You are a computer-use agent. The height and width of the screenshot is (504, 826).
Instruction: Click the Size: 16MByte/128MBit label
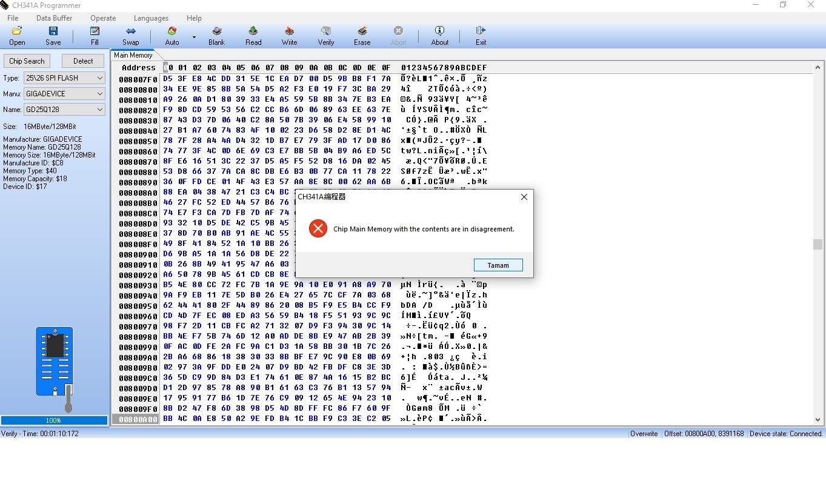click(39, 127)
